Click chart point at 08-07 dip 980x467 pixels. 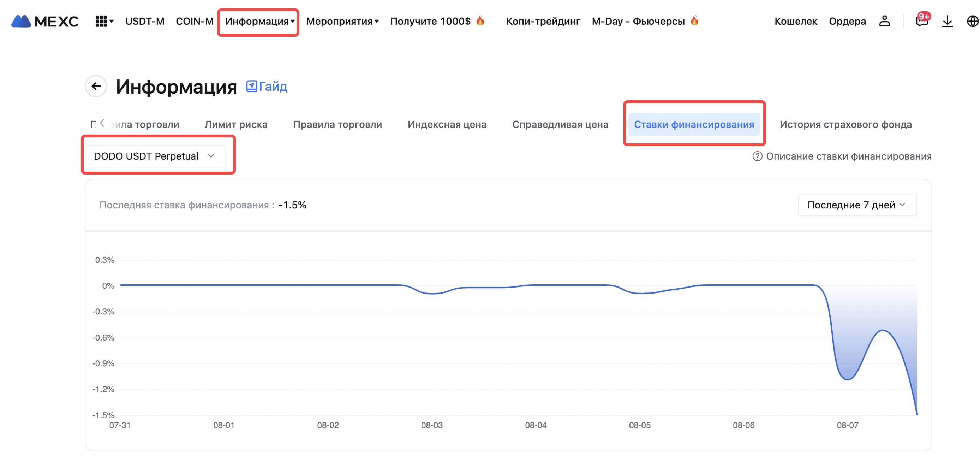pos(848,379)
